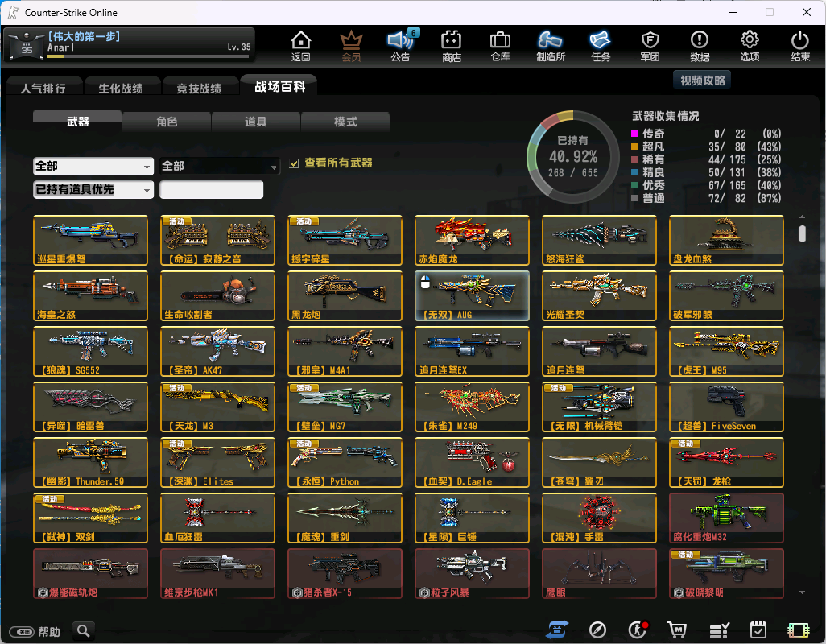Select the 【命运】寂静之音 weapon card
The image size is (826, 644).
coord(217,240)
